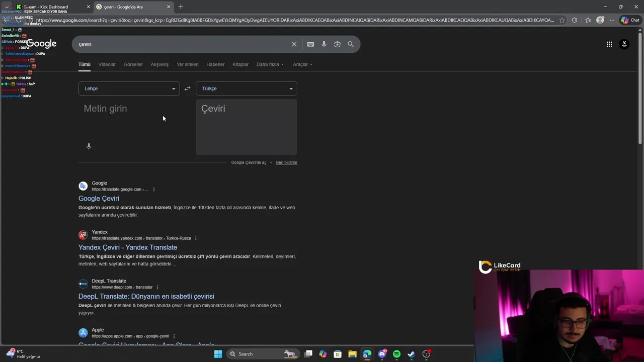This screenshot has width=644, height=362.
Task: Expand the Araçlar tools menu
Action: (x=303, y=64)
